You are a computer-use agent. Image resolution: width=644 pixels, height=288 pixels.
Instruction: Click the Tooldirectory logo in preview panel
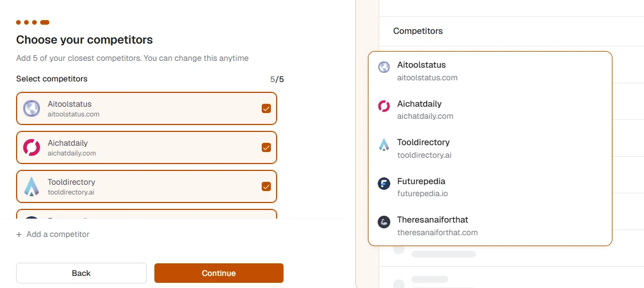click(383, 145)
